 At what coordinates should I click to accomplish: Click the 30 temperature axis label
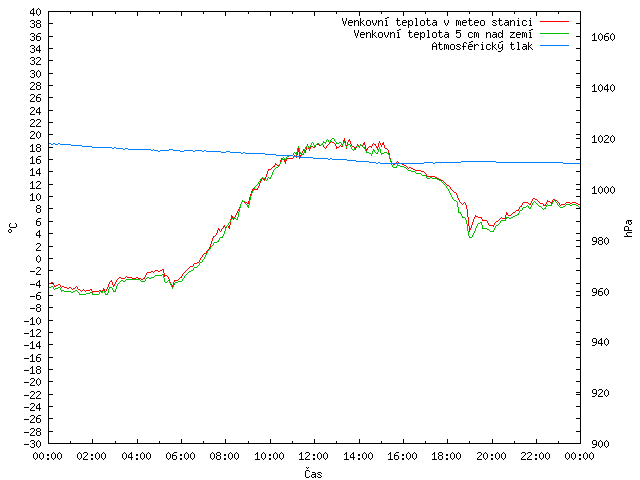(36, 74)
